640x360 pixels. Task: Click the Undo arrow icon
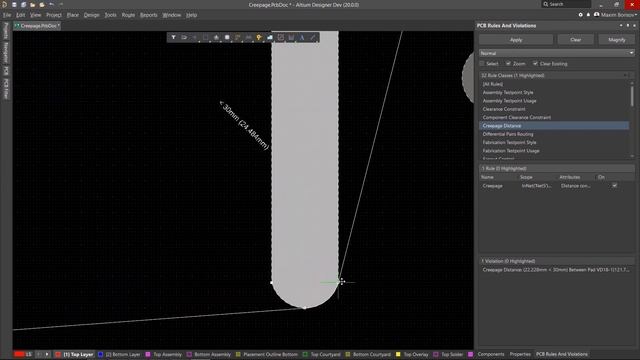click(x=51, y=4)
